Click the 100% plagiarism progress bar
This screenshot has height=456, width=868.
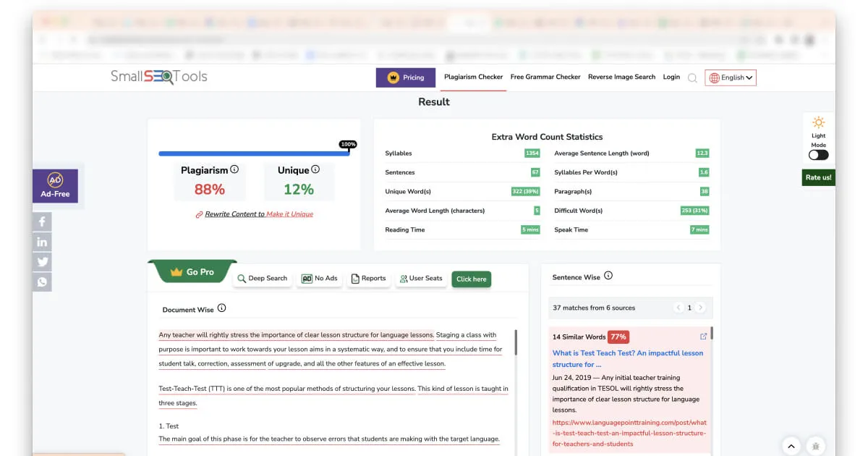pos(253,153)
